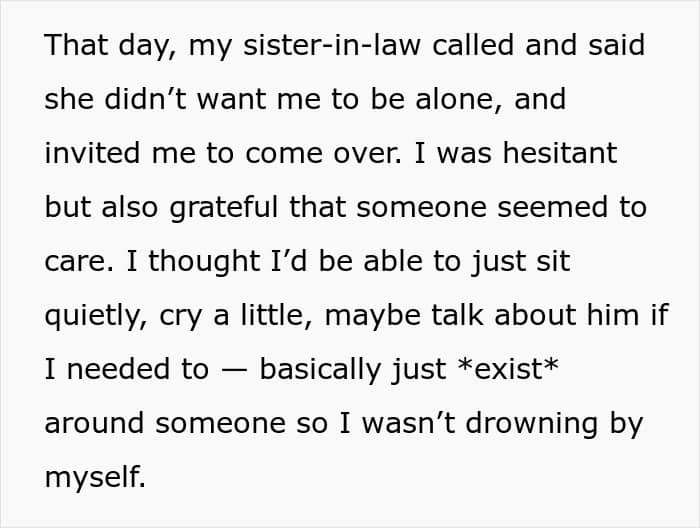The width and height of the screenshot is (700, 528).
Task: Click the word "basically"
Action: [x=320, y=370]
